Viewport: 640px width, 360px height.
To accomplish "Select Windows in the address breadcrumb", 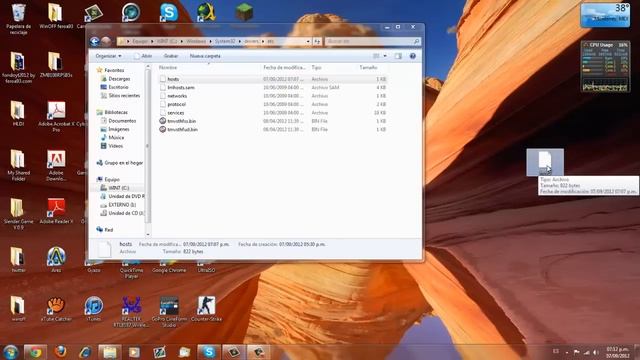I will coord(196,41).
